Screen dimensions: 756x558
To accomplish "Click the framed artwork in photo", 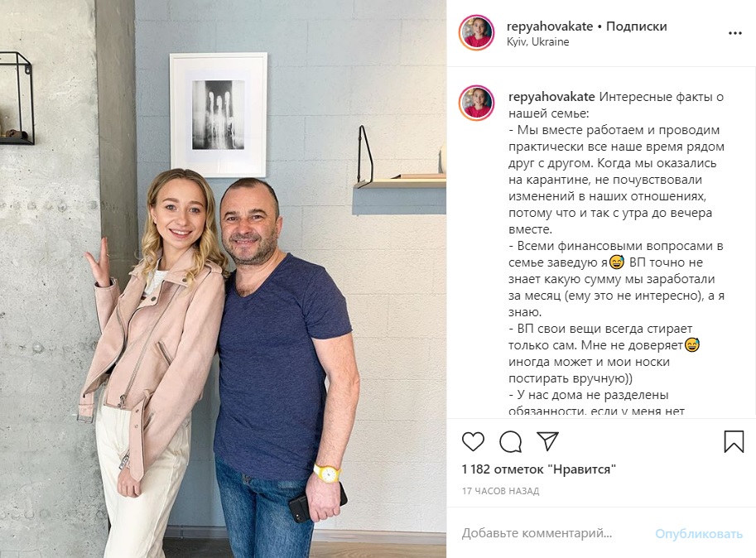I will tap(218, 115).
